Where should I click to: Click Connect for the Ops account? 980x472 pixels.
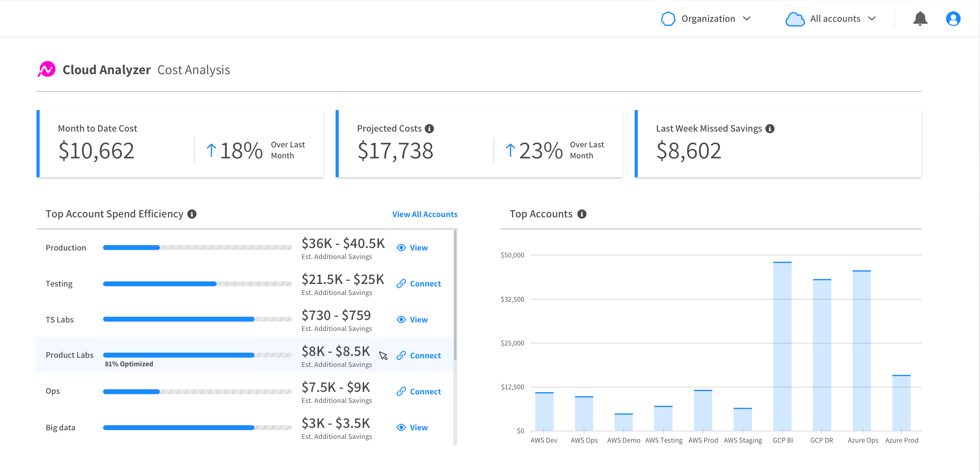pos(425,391)
